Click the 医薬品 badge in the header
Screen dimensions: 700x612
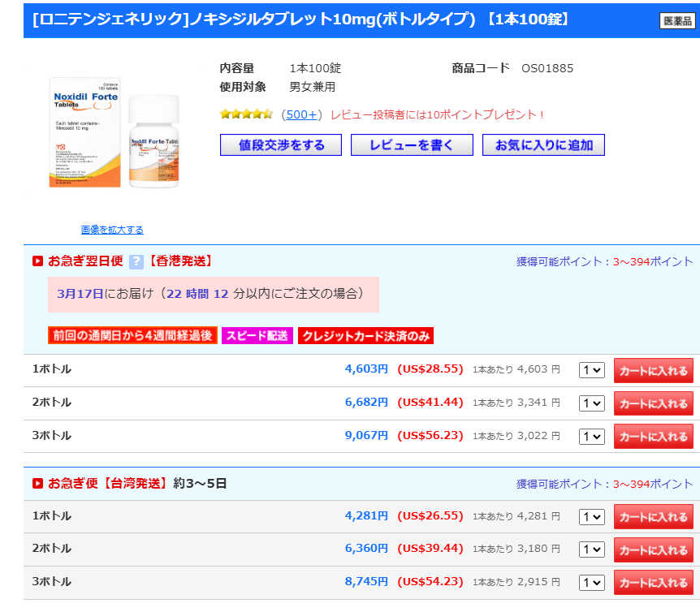tap(676, 21)
